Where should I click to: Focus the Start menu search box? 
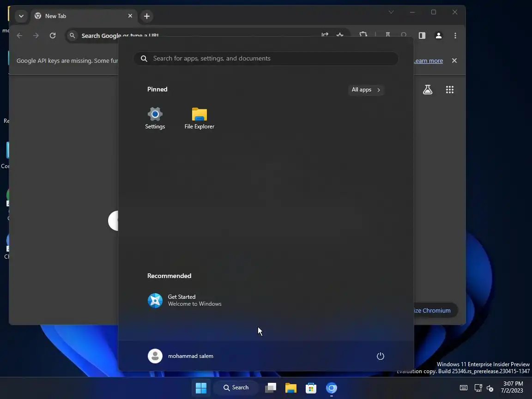point(266,58)
